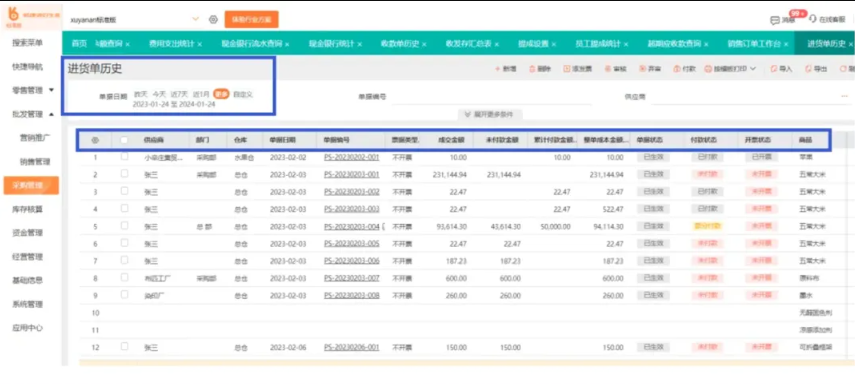Click the orange industry solution button in header
The image size is (855, 384).
point(251,20)
